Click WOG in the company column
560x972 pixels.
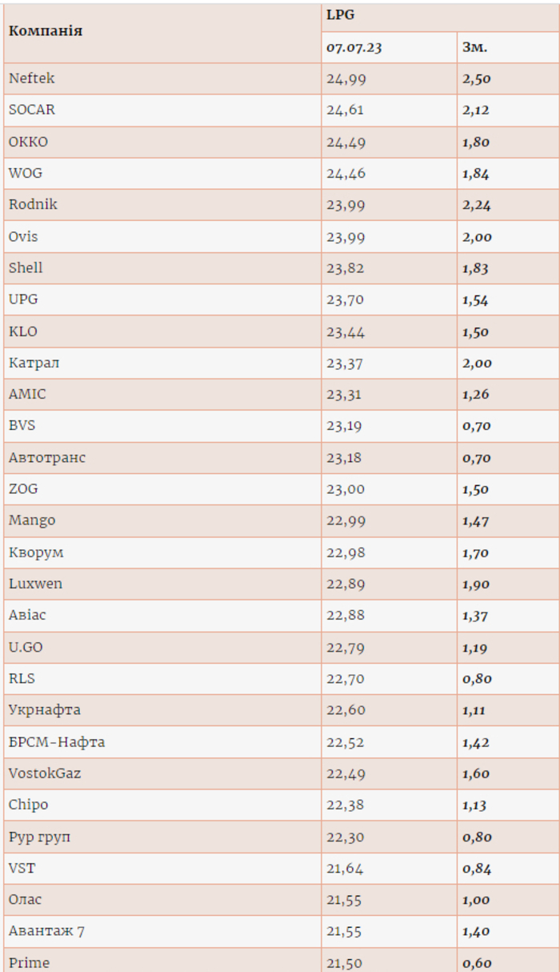coord(26,173)
